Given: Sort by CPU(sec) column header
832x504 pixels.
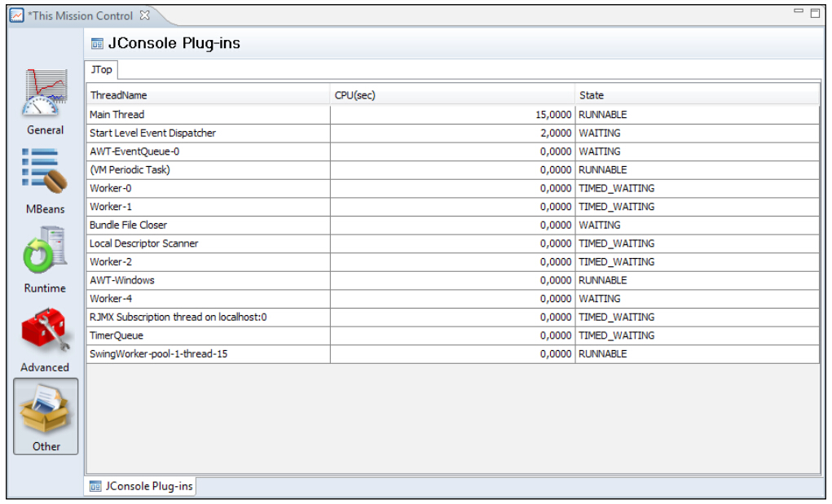Looking at the screenshot, I should (x=452, y=95).
